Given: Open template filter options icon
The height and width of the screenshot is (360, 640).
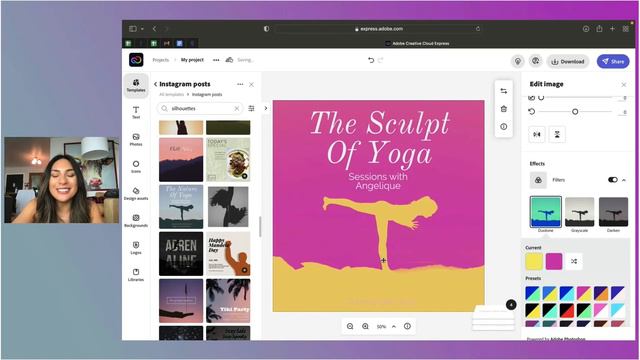Looking at the screenshot, I should (x=251, y=108).
